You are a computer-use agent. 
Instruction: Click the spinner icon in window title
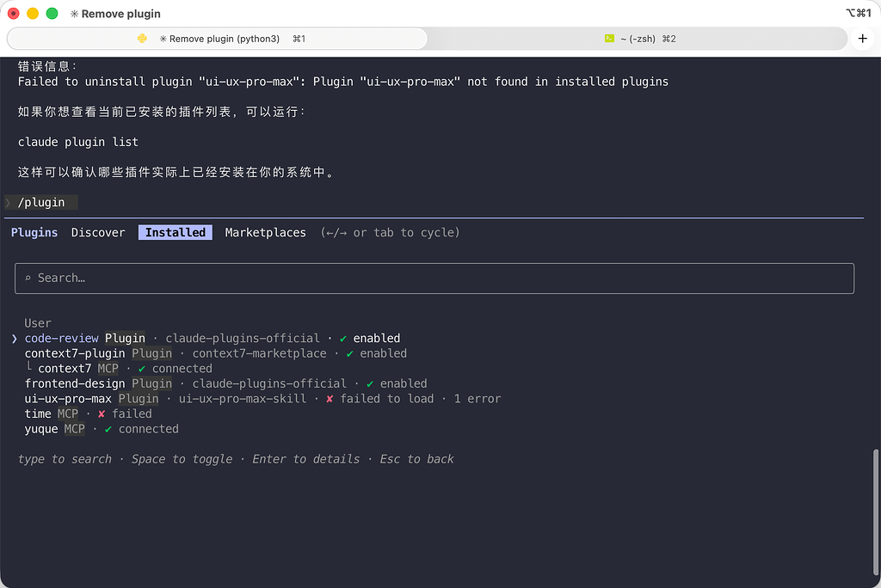point(74,14)
